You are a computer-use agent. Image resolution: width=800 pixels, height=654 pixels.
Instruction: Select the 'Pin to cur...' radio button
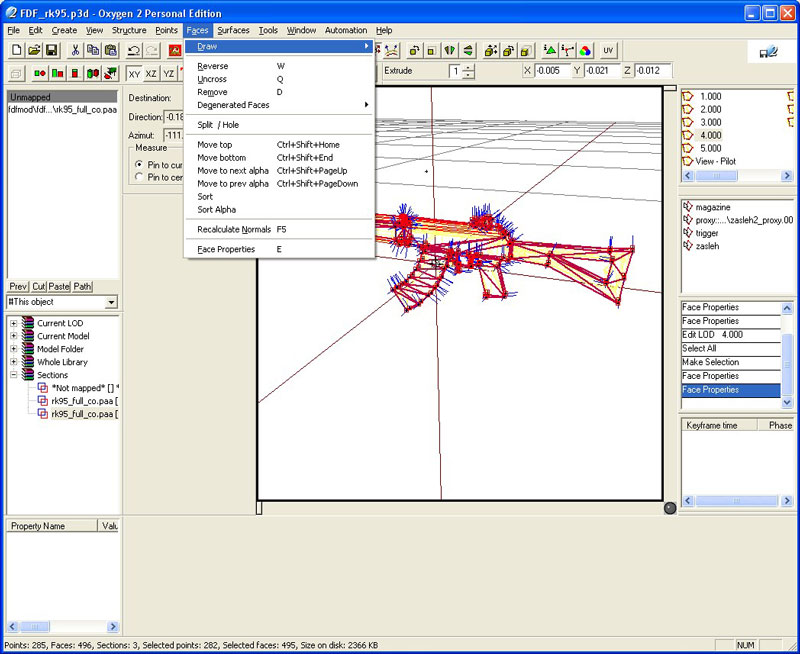139,164
